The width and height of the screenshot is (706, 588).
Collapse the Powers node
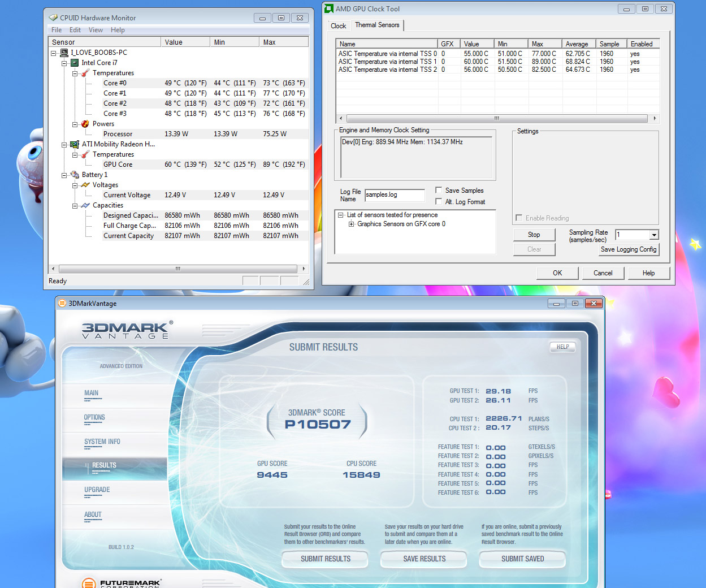pos(75,124)
